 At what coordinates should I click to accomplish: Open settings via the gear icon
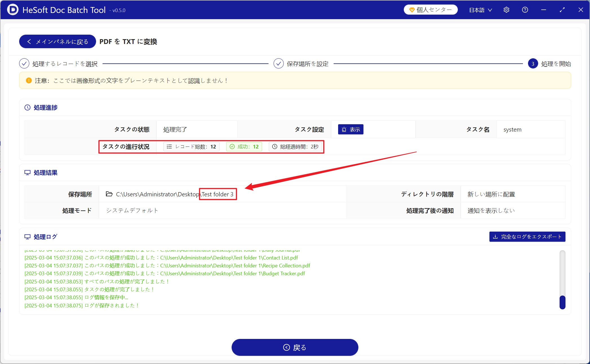[506, 10]
